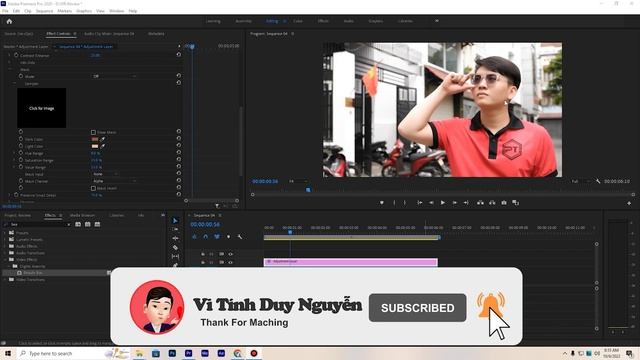The width and height of the screenshot is (640, 360).
Task: Export frame with the camera icon
Action: point(504,202)
